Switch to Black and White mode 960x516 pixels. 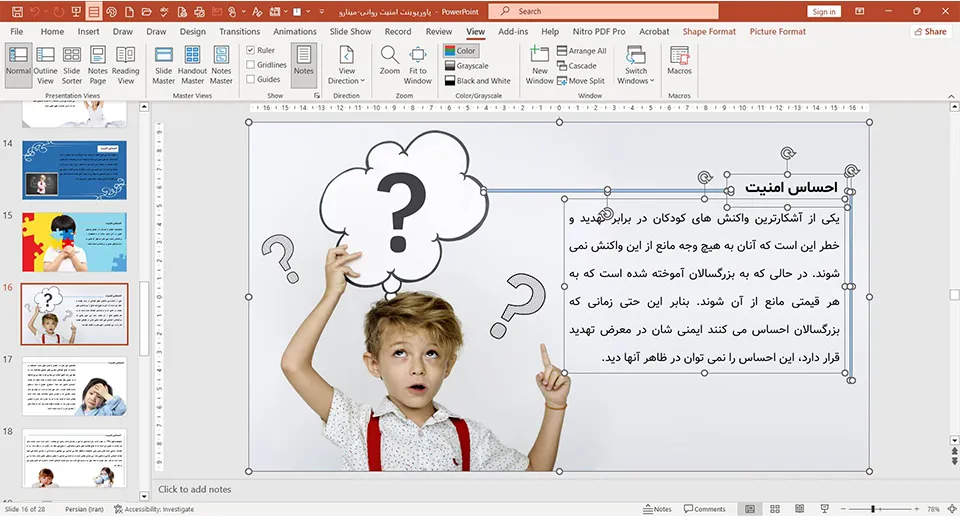[x=477, y=81]
